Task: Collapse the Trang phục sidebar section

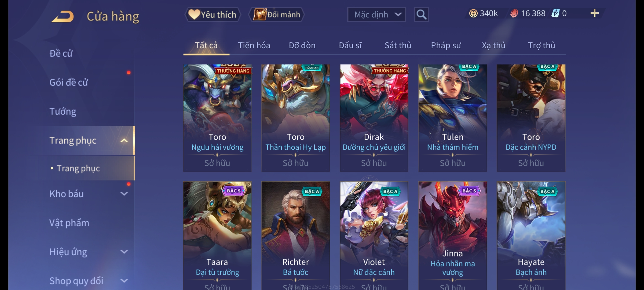Action: click(x=124, y=140)
